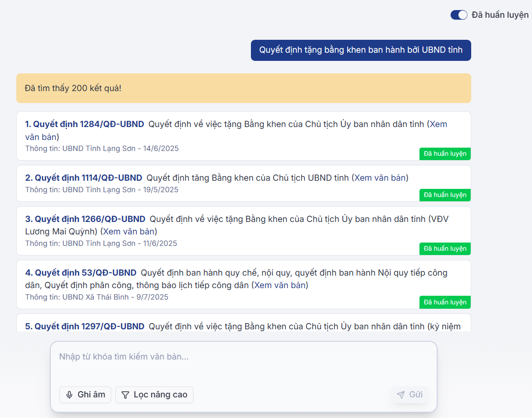Viewport: 532px width, 418px height.
Task: Click the user query message bubble
Action: tap(361, 50)
